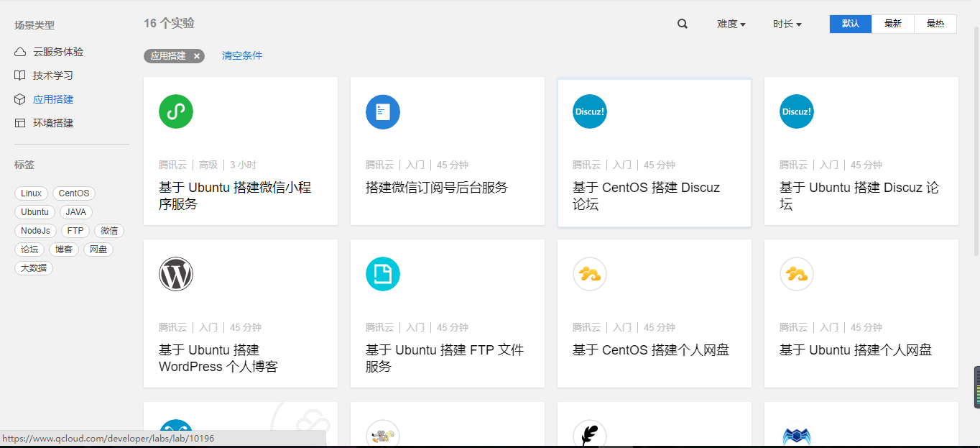The width and height of the screenshot is (980, 448).
Task: Click the Discuz icon on Ubuntu card
Action: 797,111
